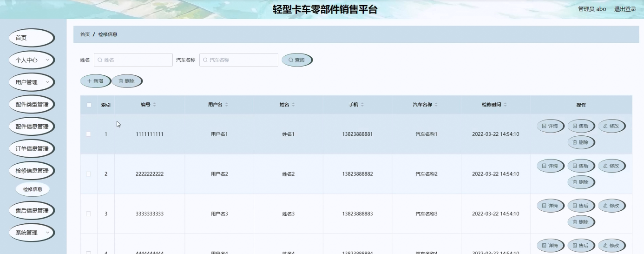Click 修改 for row 汽车名称1
644x254 pixels.
pos(611,126)
